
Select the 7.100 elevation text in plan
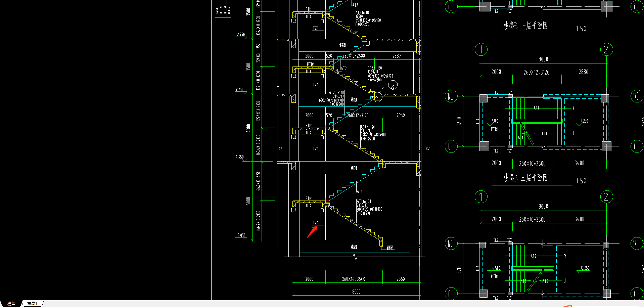pos(495,121)
